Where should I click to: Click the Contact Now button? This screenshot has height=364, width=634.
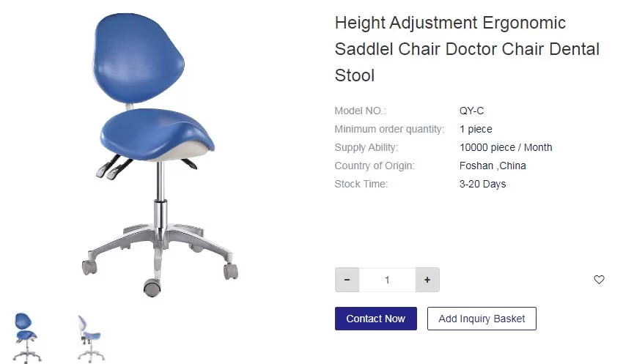[x=375, y=319]
